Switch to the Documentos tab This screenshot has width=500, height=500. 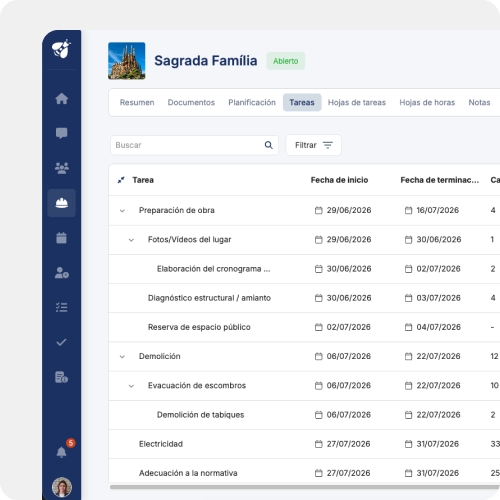191,102
